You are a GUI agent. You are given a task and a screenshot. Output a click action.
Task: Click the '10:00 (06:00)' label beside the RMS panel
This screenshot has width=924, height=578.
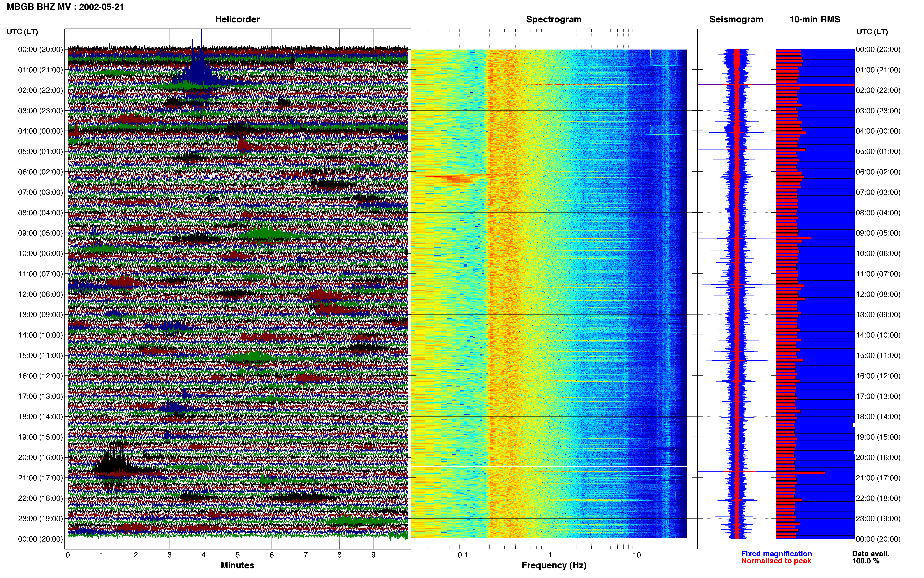pyautogui.click(x=878, y=253)
